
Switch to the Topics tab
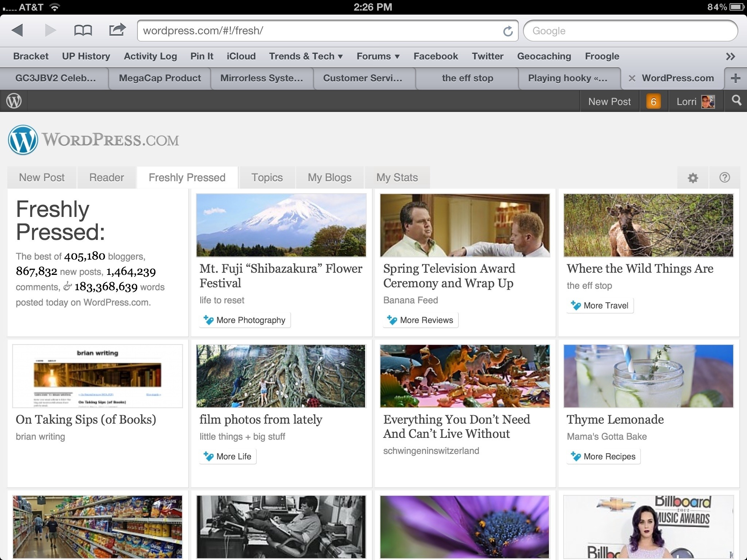(267, 178)
